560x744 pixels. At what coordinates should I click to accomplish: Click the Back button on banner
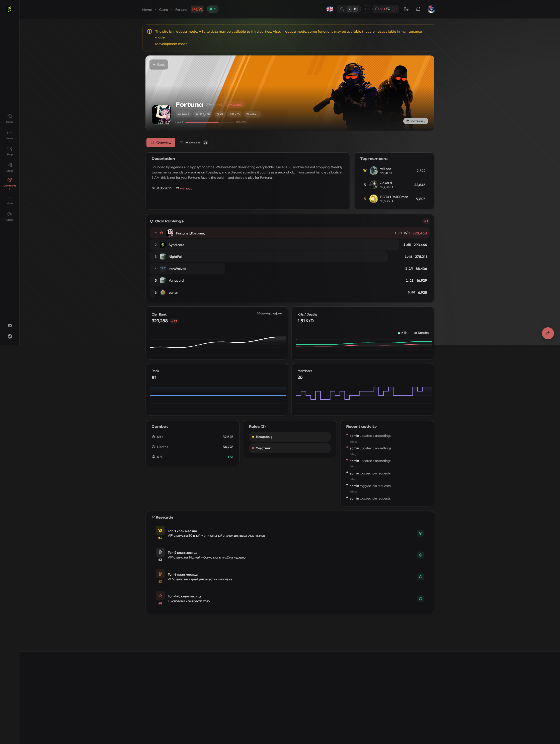click(x=158, y=65)
